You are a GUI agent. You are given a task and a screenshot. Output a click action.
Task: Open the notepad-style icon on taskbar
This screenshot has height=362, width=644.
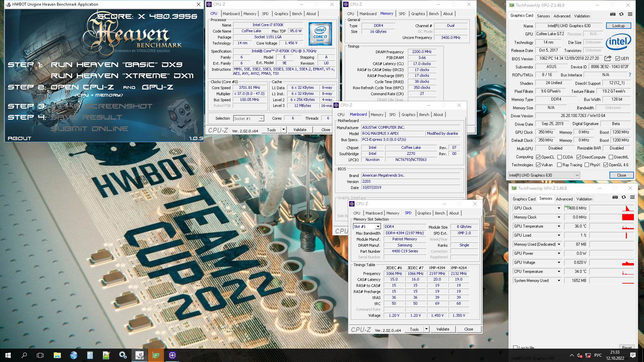[106, 355]
